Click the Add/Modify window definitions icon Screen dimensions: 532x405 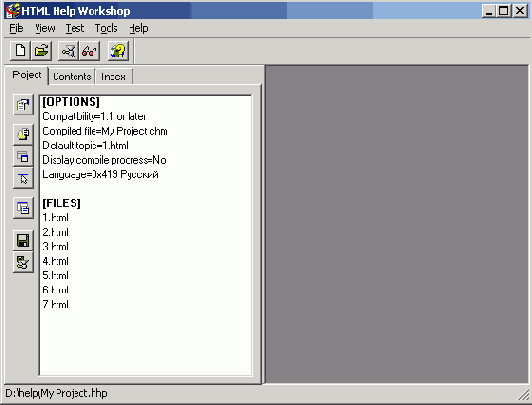tap(23, 156)
